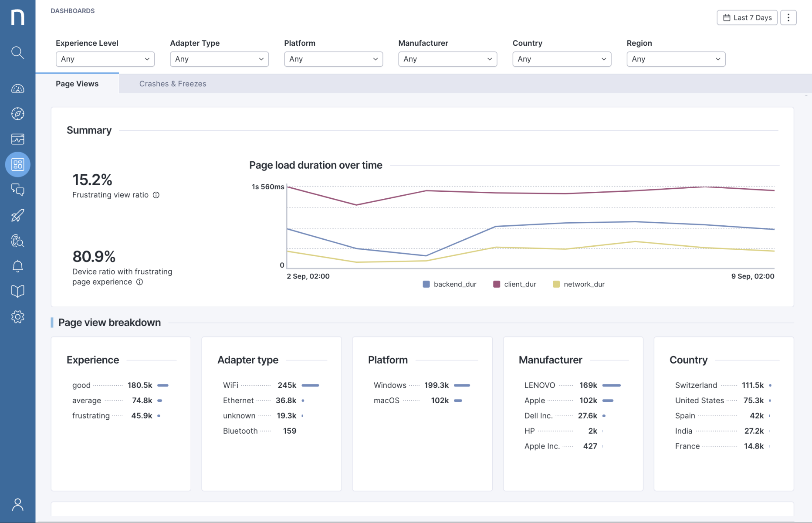Select Dell Inc. in Manufacturer breakdown
Viewport: 812px width, 523px height.
(x=573, y=416)
